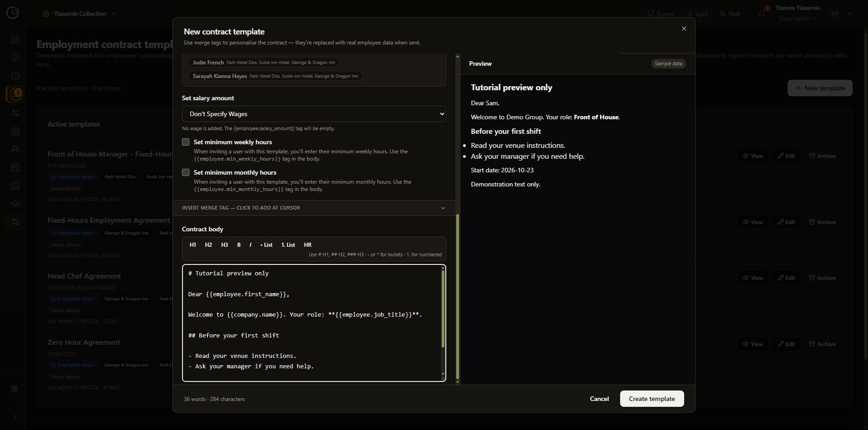Toggle bold with the B button
The height and width of the screenshot is (430, 868).
(x=239, y=245)
